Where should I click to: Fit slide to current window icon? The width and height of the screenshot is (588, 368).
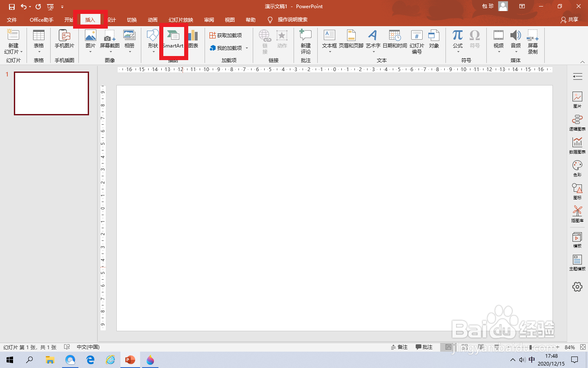tap(583, 347)
